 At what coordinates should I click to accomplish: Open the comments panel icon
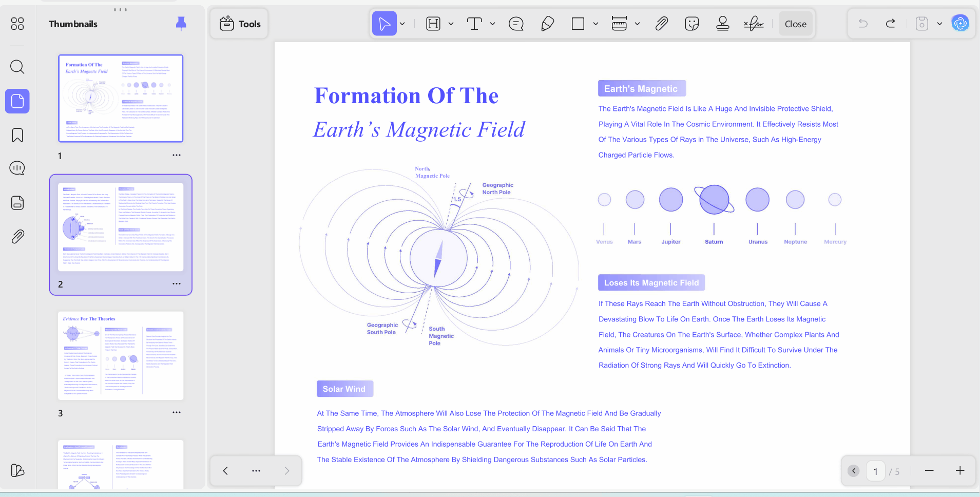tap(17, 168)
